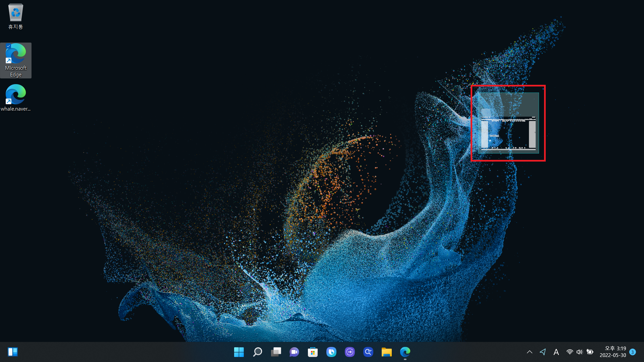The width and height of the screenshot is (644, 362).
Task: Click the battery charging status icon
Action: pos(590,352)
